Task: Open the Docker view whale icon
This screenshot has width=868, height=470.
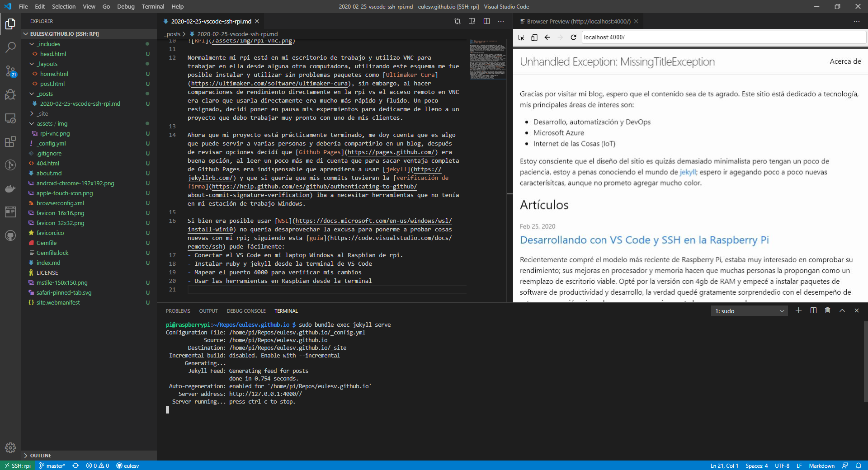Action: pyautogui.click(x=10, y=188)
